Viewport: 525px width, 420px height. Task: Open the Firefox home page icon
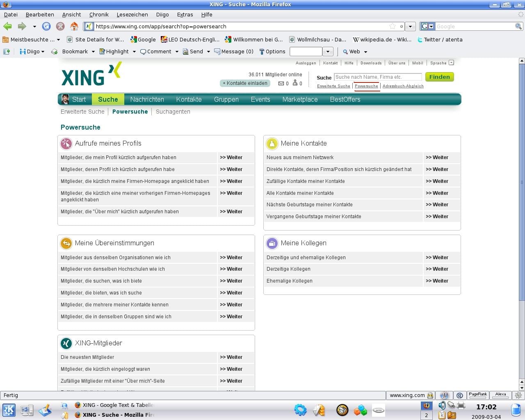74,26
